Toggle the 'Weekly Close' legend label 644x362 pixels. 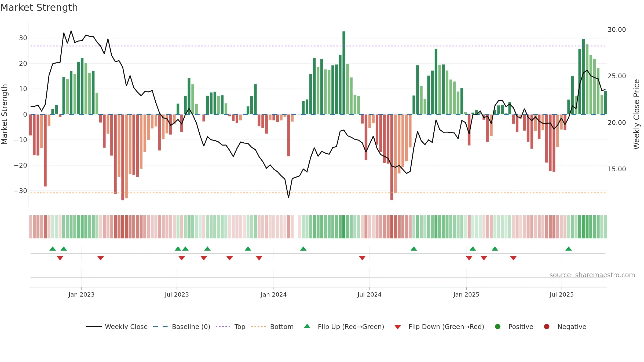(x=126, y=327)
